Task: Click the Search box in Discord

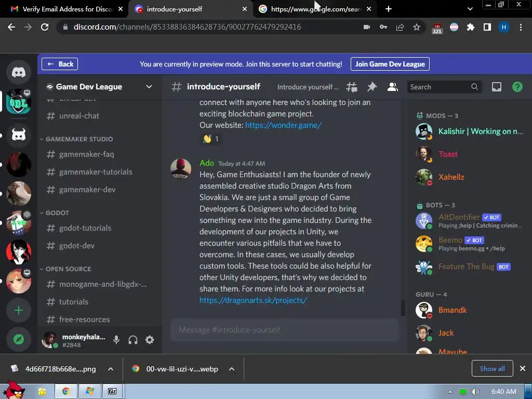Action: click(444, 87)
